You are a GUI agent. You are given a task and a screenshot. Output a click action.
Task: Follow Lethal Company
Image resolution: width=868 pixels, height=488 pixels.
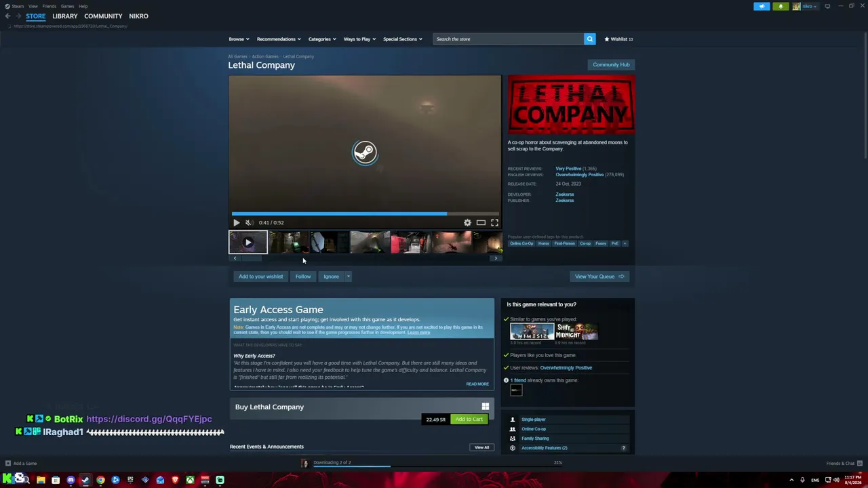pyautogui.click(x=303, y=277)
